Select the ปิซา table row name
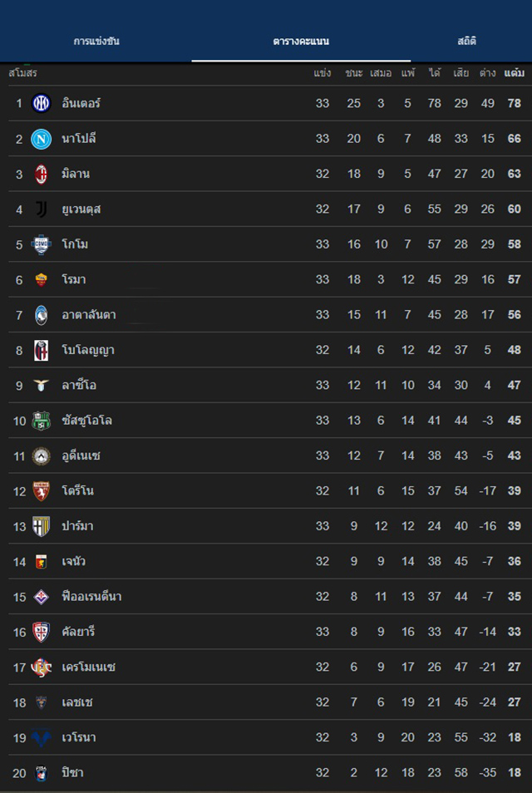Image resolution: width=532 pixels, height=793 pixels. [72, 773]
